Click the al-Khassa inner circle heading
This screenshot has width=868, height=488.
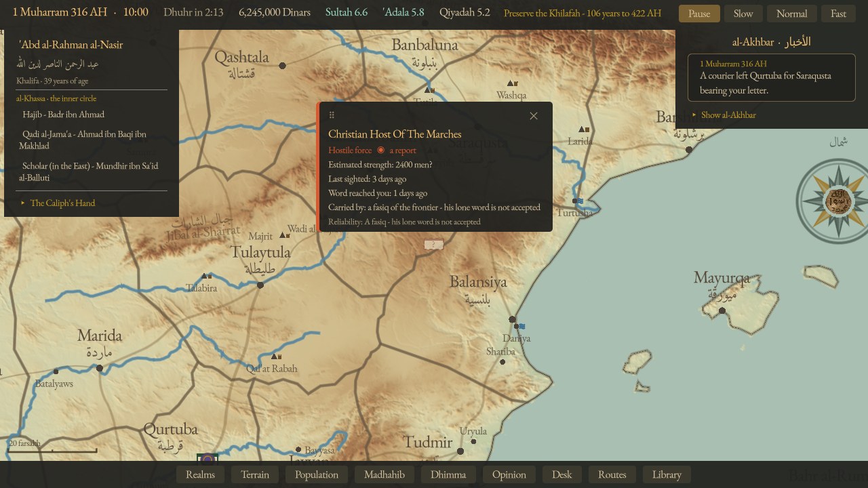56,98
